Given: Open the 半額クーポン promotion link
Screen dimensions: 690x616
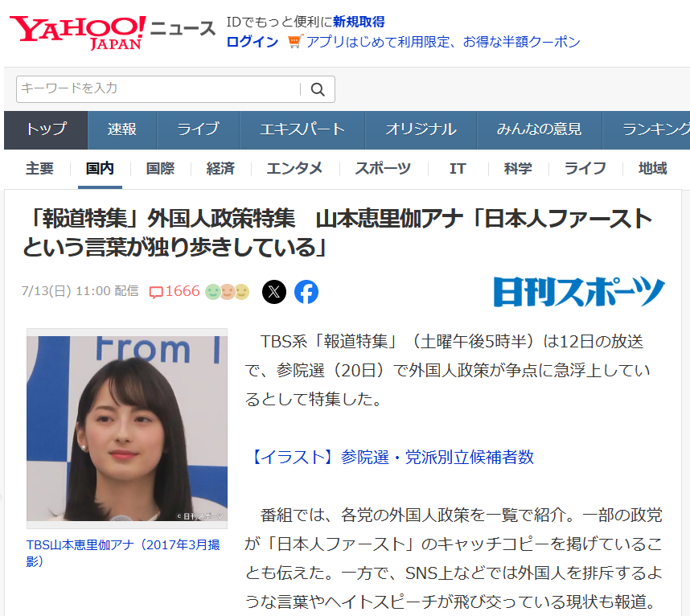Looking at the screenshot, I should point(443,42).
